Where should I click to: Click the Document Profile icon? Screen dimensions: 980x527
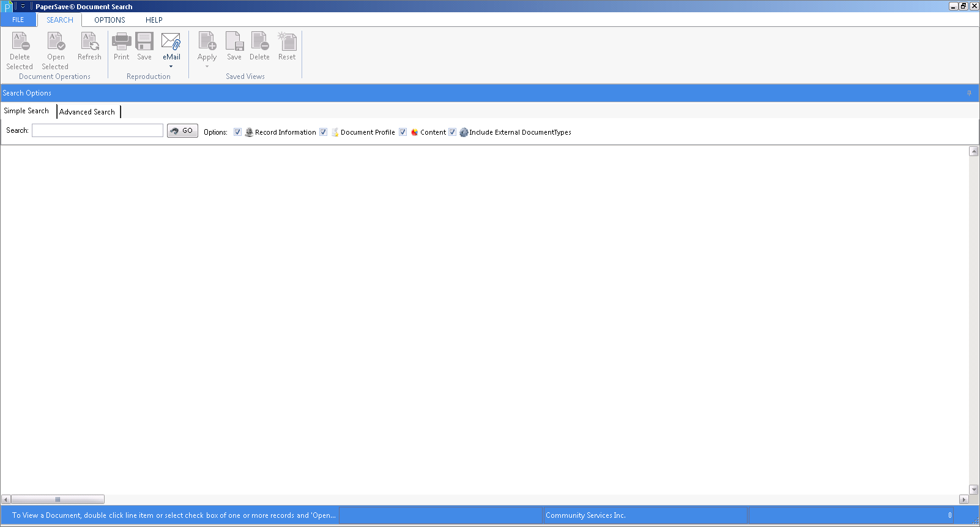coord(335,132)
